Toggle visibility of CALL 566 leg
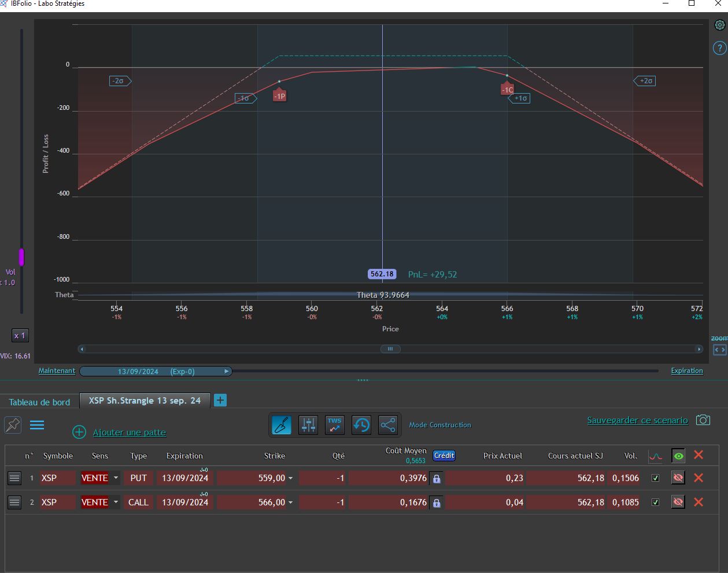 [678, 502]
